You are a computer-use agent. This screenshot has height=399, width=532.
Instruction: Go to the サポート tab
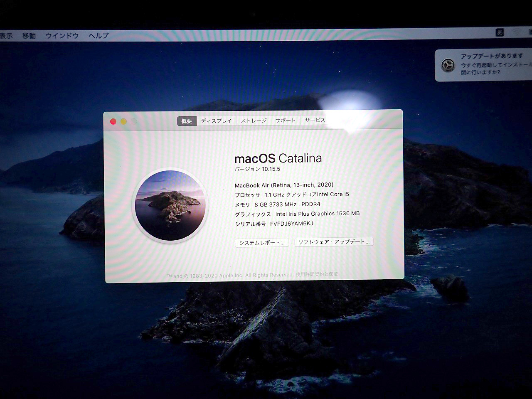(x=286, y=120)
